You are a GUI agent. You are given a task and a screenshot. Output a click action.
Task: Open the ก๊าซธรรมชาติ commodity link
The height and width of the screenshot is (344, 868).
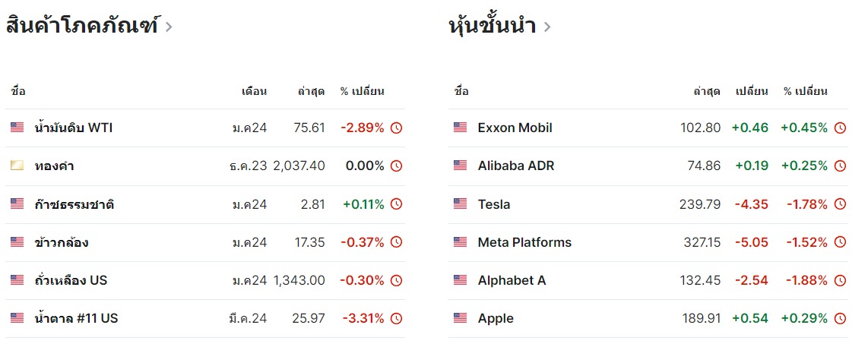pyautogui.click(x=74, y=204)
